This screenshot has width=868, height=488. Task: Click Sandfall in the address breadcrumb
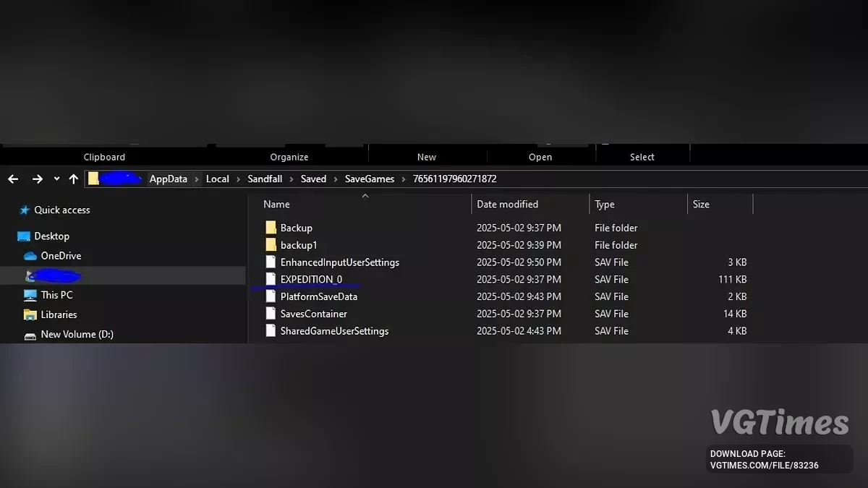pos(265,179)
